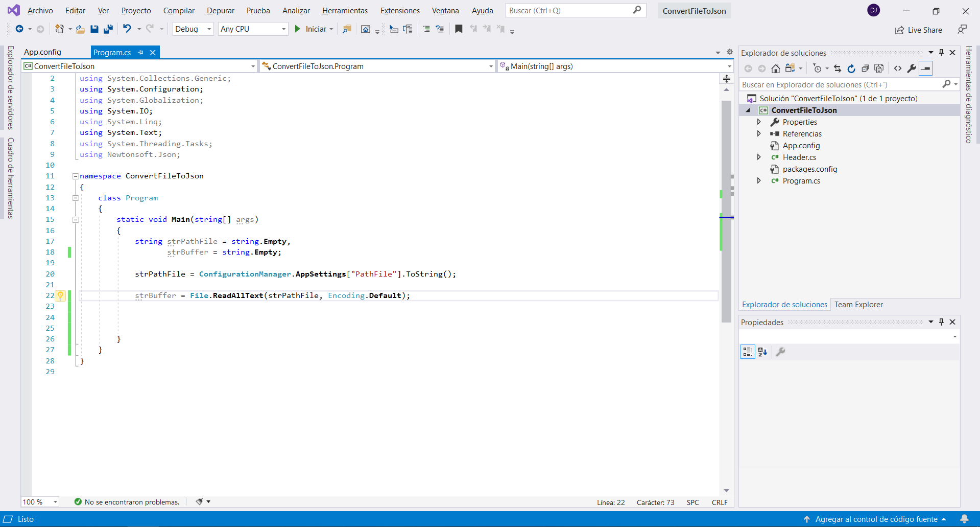The width and height of the screenshot is (980, 527).
Task: Expand the Referencias tree node
Action: (759, 134)
